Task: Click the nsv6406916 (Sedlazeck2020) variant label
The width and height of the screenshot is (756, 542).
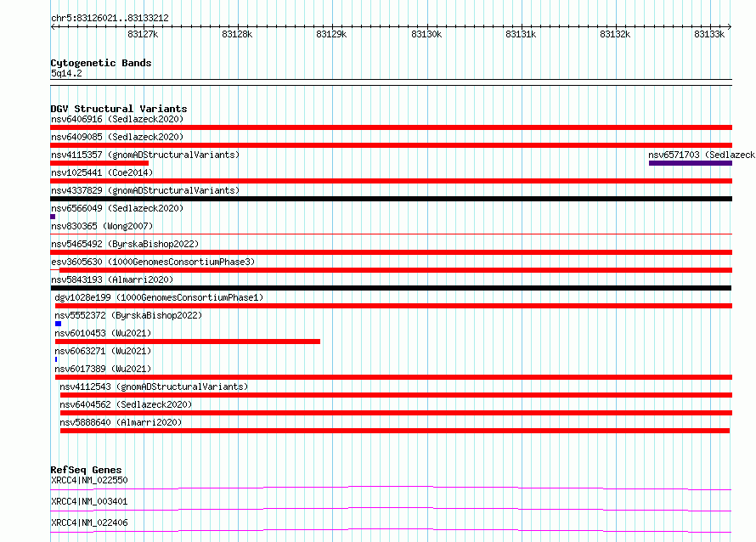Action: [x=117, y=119]
